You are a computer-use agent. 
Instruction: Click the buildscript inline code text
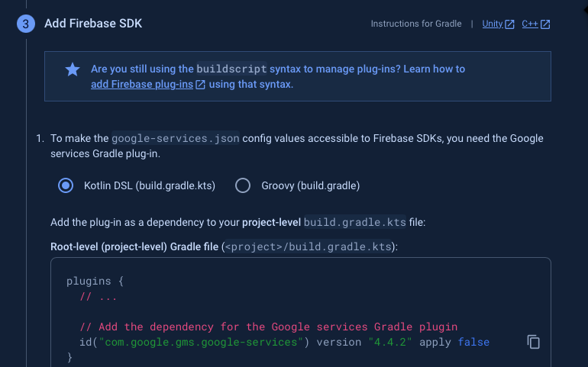pyautogui.click(x=231, y=69)
